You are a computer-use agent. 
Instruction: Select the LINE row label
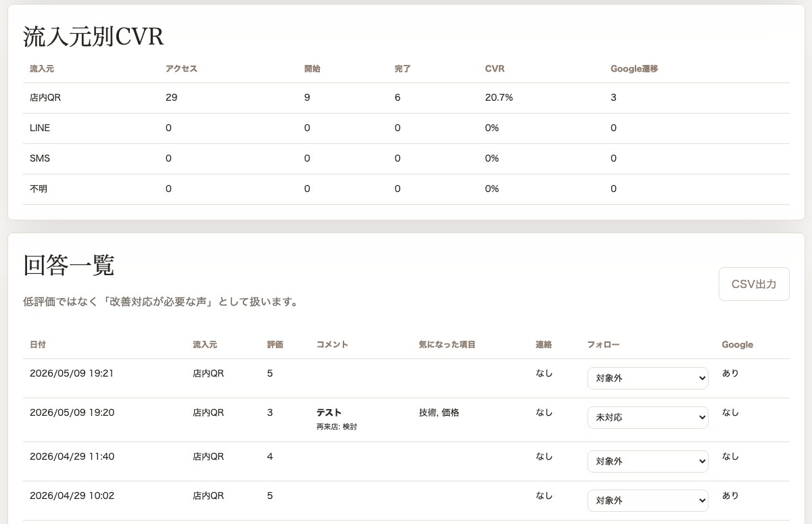[40, 128]
